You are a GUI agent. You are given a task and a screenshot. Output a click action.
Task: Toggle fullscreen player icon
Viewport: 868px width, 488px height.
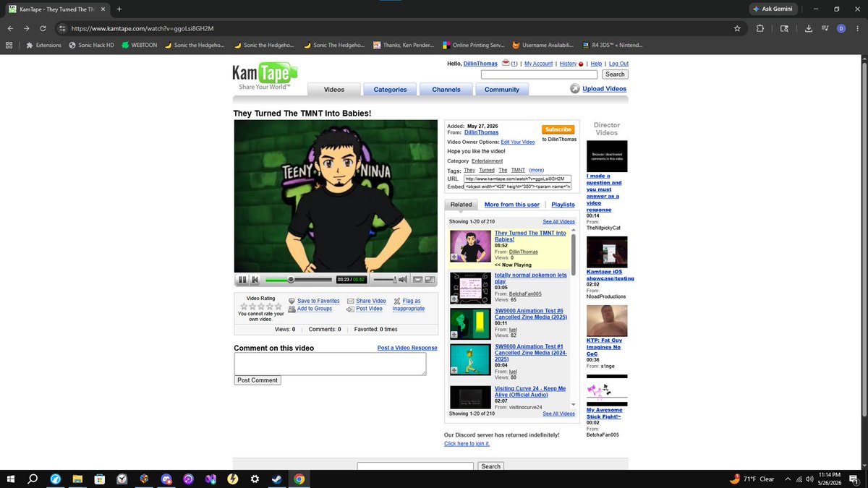tap(430, 280)
